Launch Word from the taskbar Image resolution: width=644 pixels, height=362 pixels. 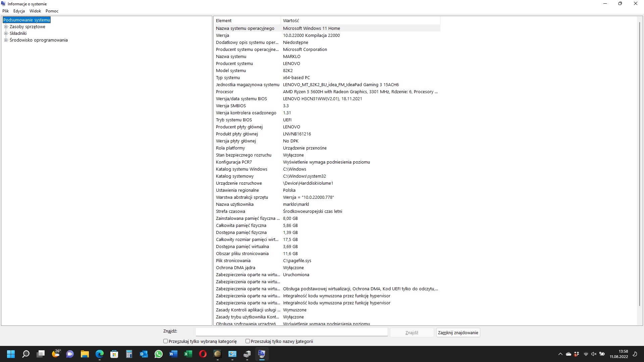click(x=173, y=354)
